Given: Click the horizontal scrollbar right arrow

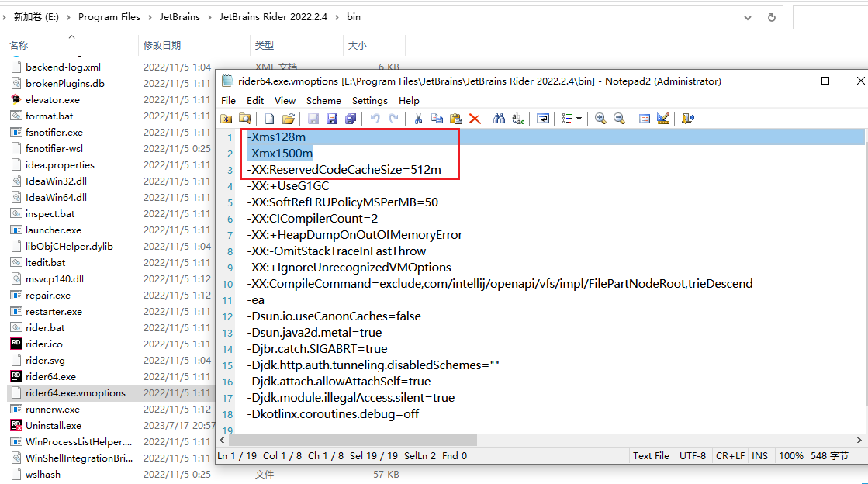Looking at the screenshot, I should tap(859, 441).
